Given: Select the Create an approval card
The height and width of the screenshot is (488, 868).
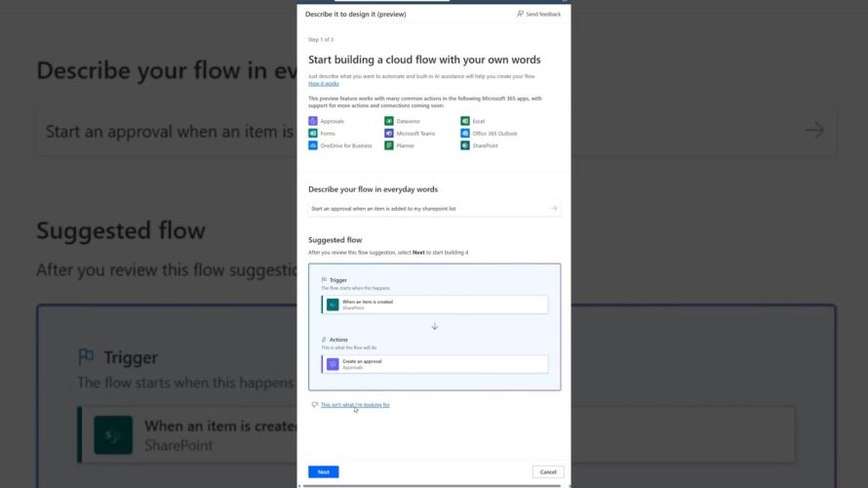Looking at the screenshot, I should [435, 364].
